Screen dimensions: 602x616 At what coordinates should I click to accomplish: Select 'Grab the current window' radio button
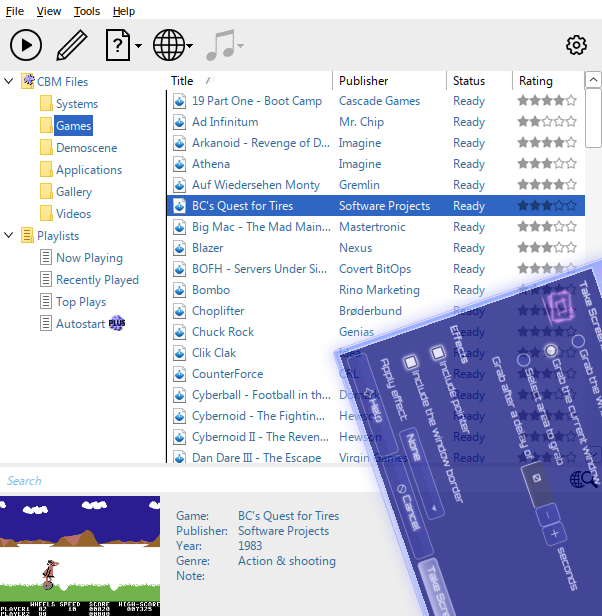551,350
